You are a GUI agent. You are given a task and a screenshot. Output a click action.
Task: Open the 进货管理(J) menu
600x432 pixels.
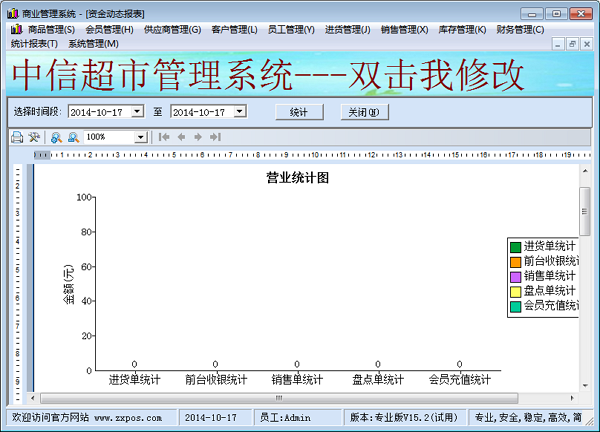pos(347,29)
